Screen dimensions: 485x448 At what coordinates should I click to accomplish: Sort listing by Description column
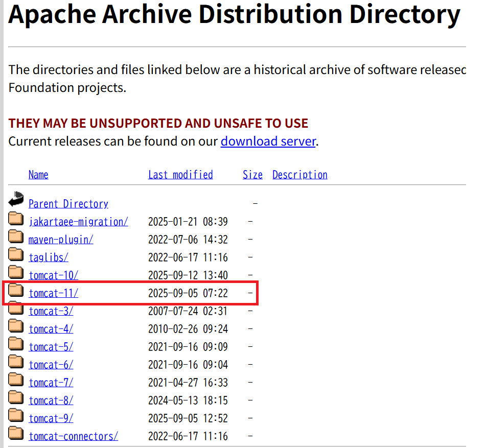[x=299, y=175]
